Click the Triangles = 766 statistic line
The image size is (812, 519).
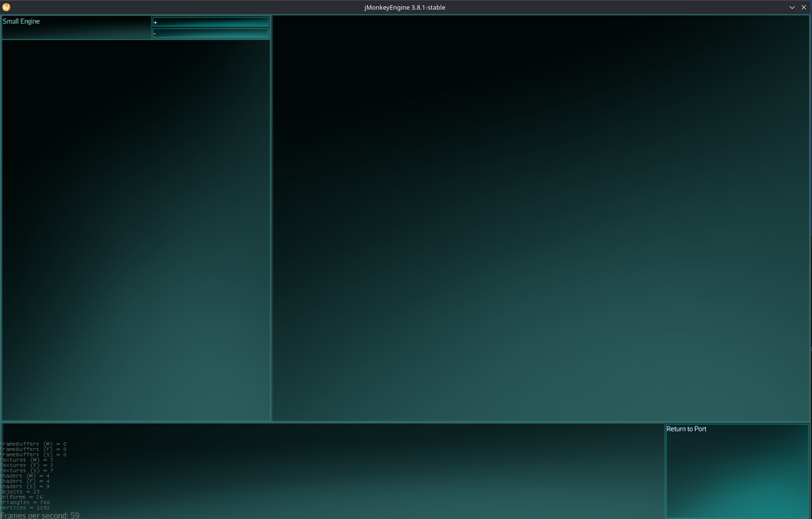point(25,502)
